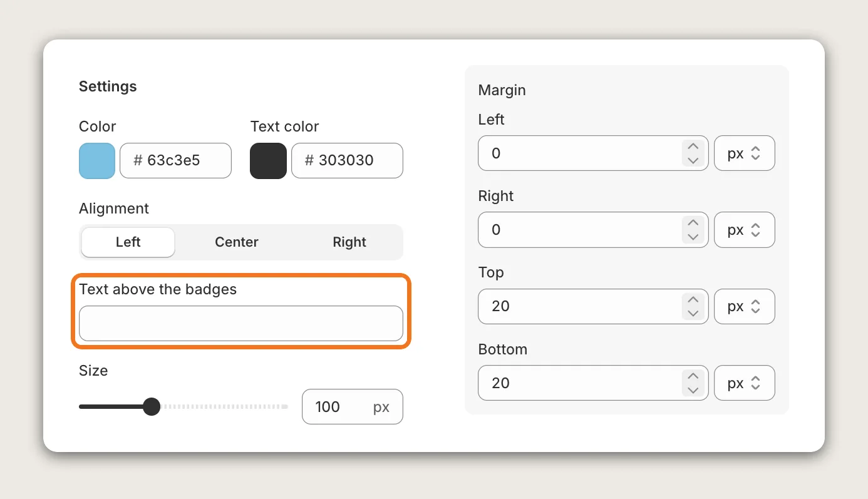Click the Alignment label
Viewport: 868px width, 499px height.
pos(114,208)
